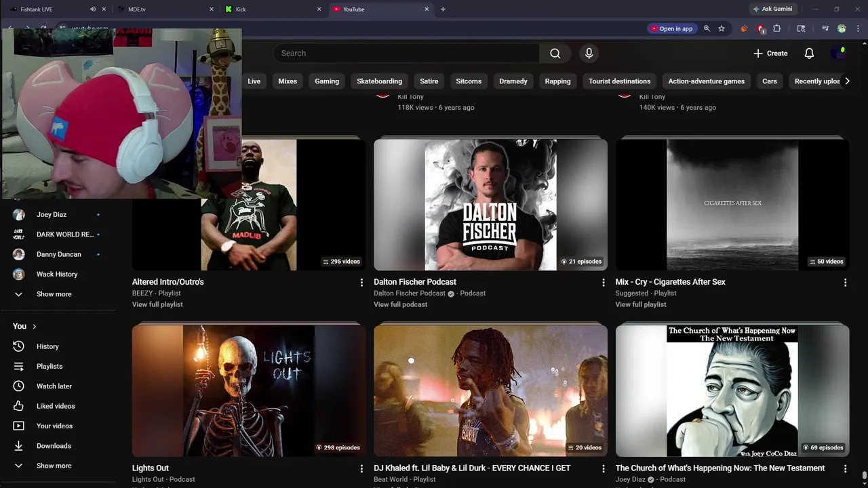Select the Tourist destinations chip

tap(620, 81)
